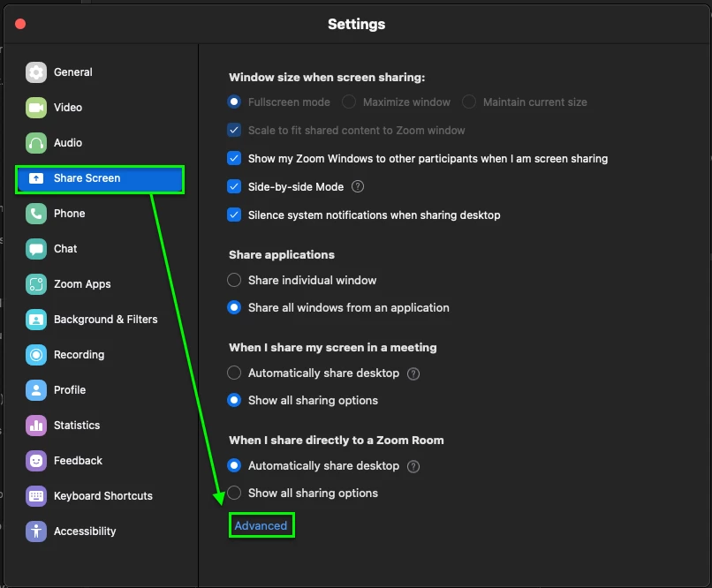Screen dimensions: 712x588
Task: Open the Accessibility figure icon
Action: point(36,531)
